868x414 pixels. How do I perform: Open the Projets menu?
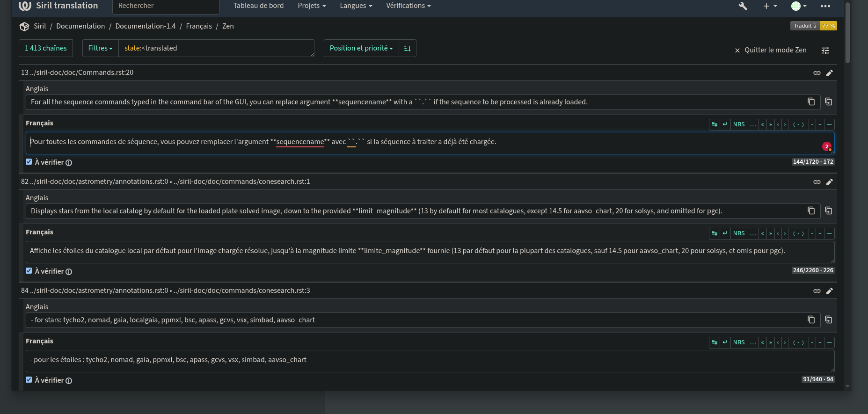coord(312,6)
